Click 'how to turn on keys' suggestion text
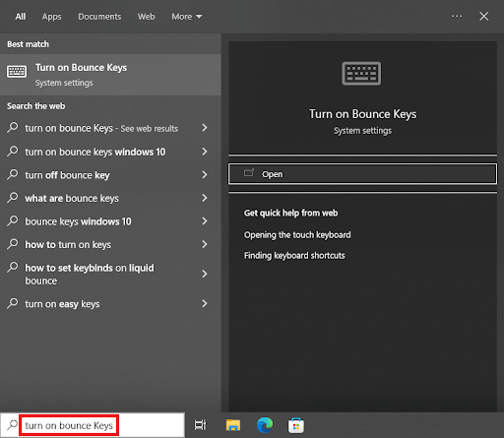This screenshot has width=504, height=438. click(x=68, y=245)
